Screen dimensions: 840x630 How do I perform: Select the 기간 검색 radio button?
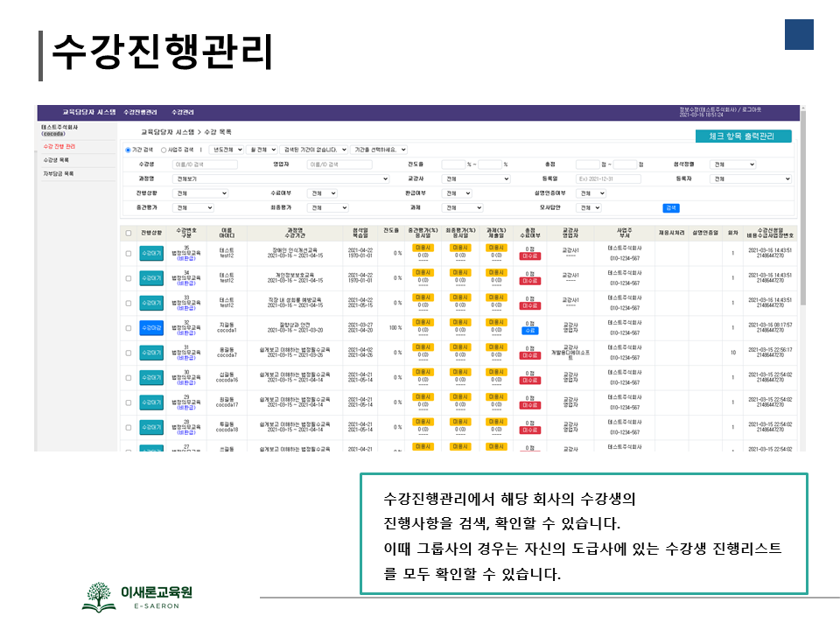[x=128, y=150]
